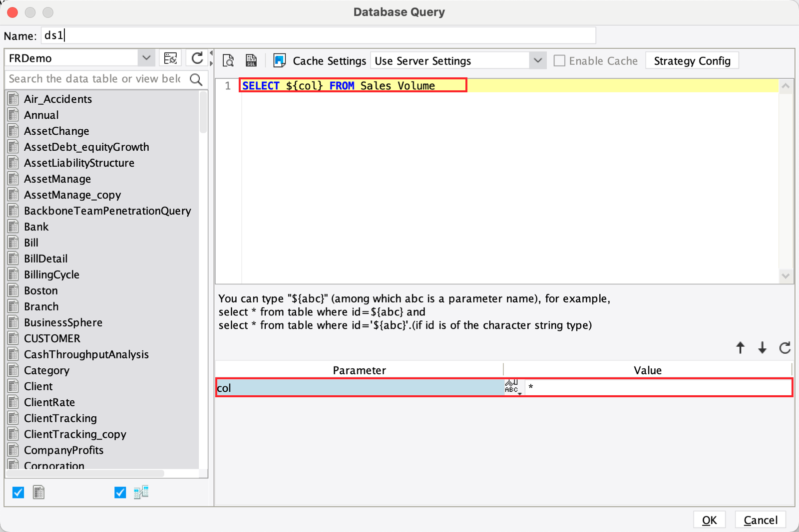Click the refresh tables icon beside FRDemo

197,58
